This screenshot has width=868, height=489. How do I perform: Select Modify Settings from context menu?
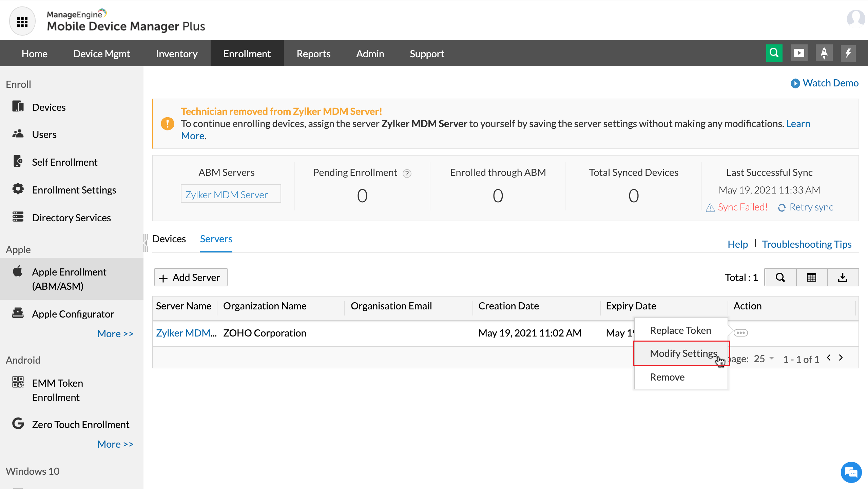point(682,353)
